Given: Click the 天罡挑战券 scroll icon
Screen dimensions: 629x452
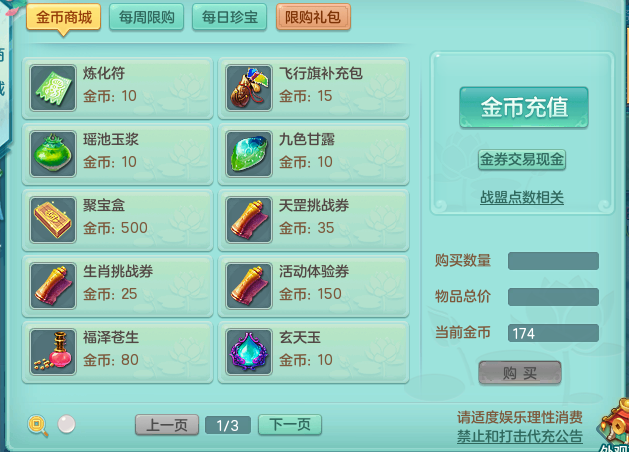Looking at the screenshot, I should [x=249, y=220].
